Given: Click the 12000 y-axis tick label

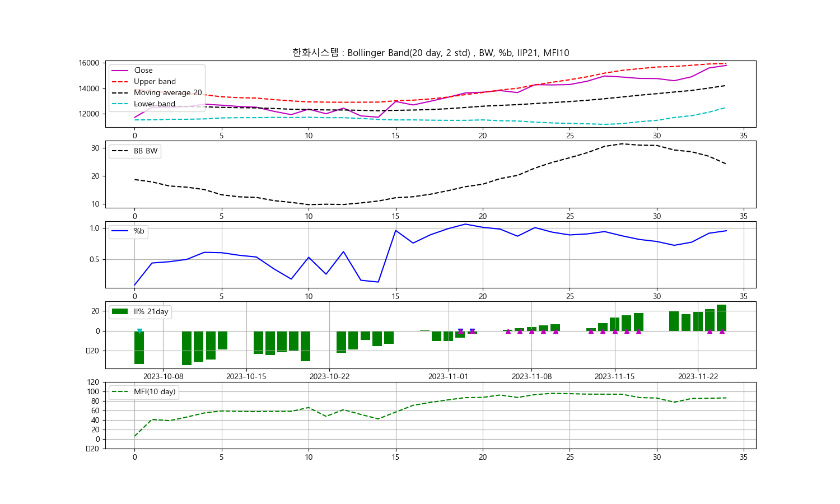Looking at the screenshot, I should [89, 114].
